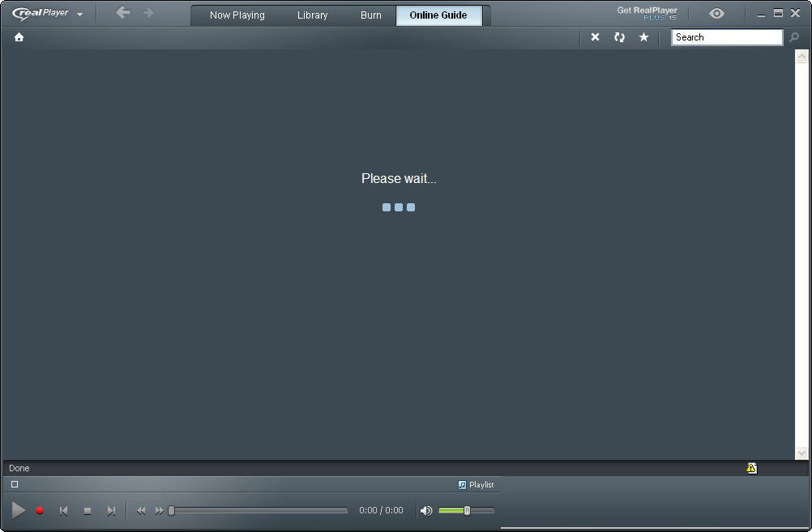The image size is (812, 532).
Task: Stop page loading with X icon
Action: click(x=595, y=37)
